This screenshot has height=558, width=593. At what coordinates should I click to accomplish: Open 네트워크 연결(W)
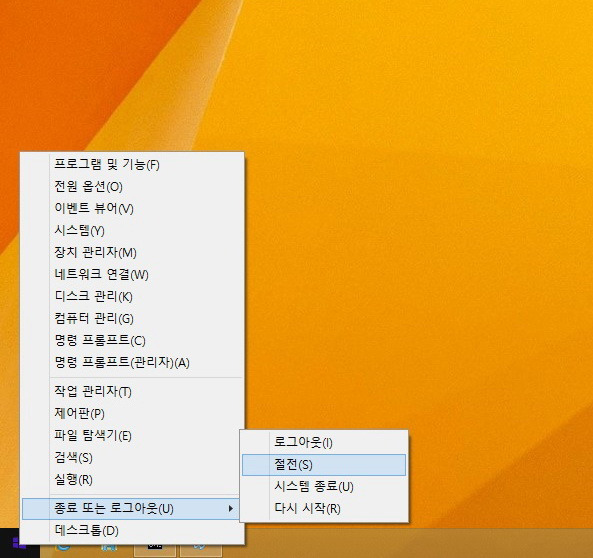point(132,274)
